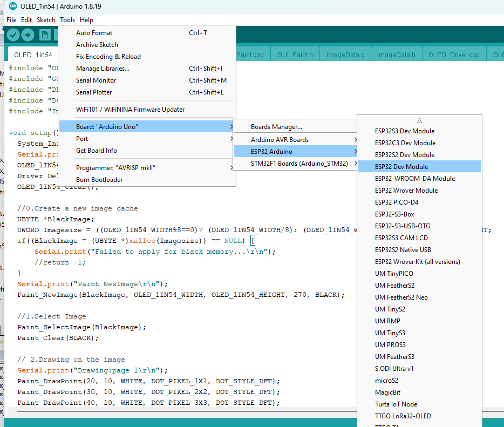The image size is (504, 427).
Task: Expand the Arduino AVR Boards submenu
Action: (296, 140)
